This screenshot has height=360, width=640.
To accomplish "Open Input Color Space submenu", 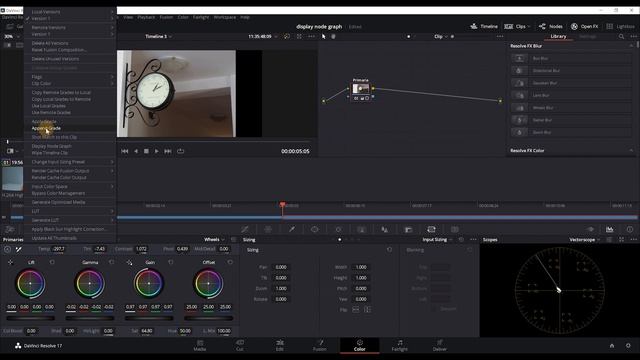I will pos(70,187).
